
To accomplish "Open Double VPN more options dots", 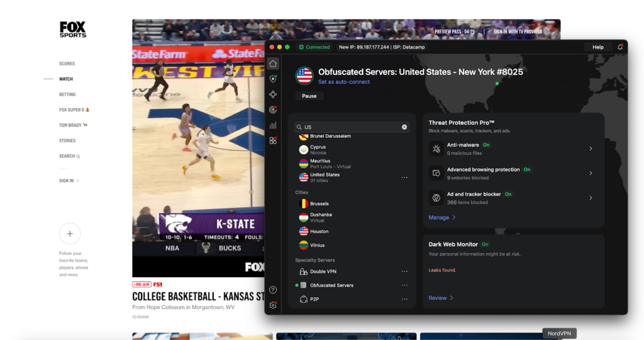I will click(x=404, y=271).
